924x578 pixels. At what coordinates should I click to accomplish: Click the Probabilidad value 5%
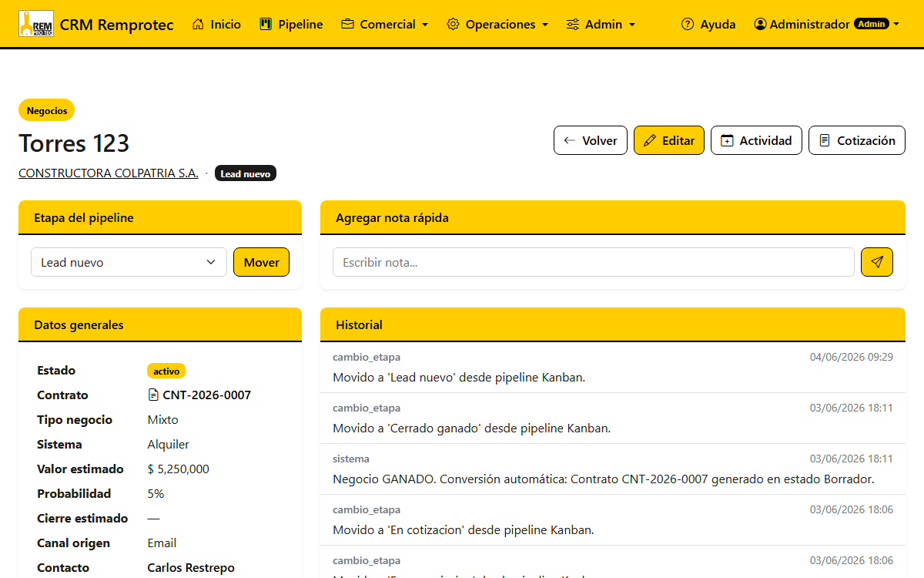(x=156, y=493)
